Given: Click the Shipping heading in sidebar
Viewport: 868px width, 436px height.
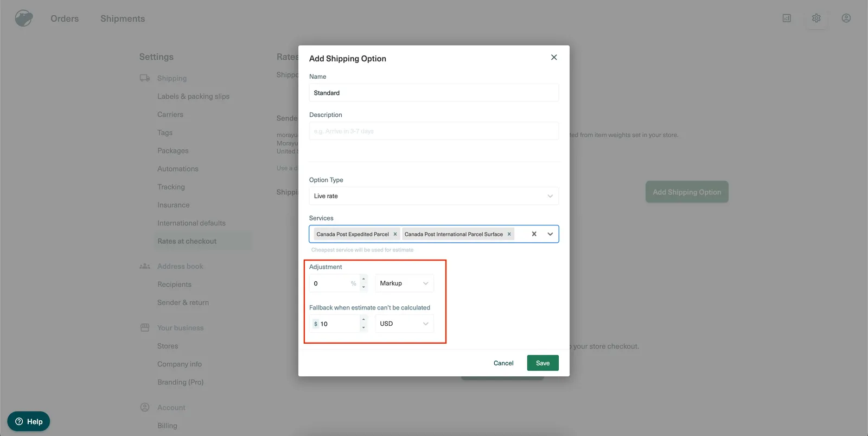Looking at the screenshot, I should (x=172, y=78).
